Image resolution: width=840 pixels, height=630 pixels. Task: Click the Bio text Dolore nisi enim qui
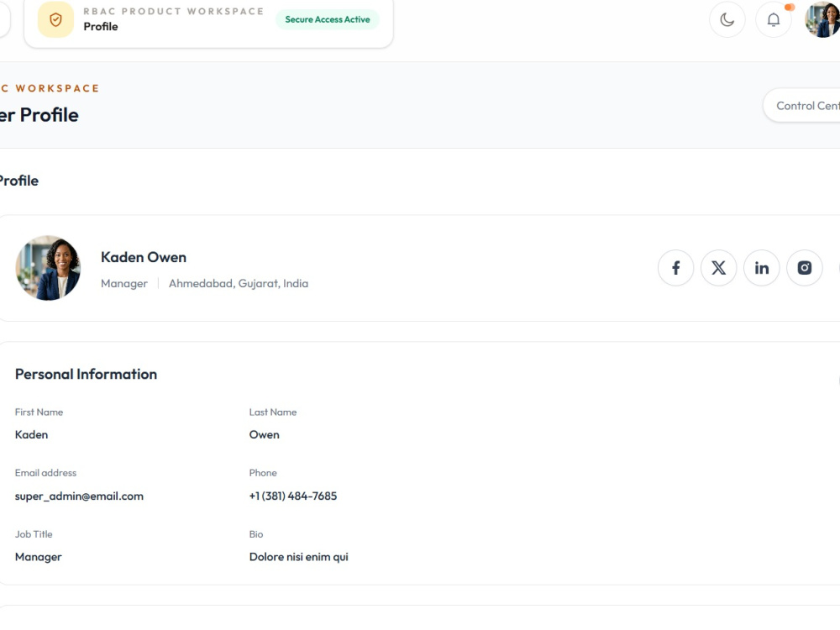point(298,557)
